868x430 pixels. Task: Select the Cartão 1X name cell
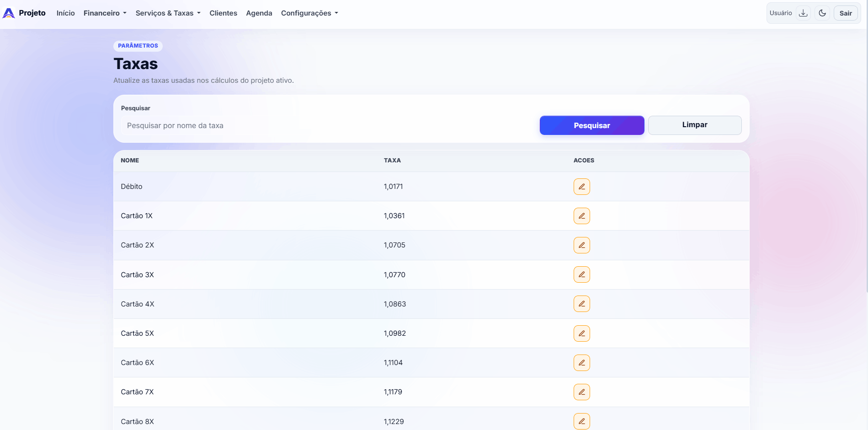[x=137, y=216]
